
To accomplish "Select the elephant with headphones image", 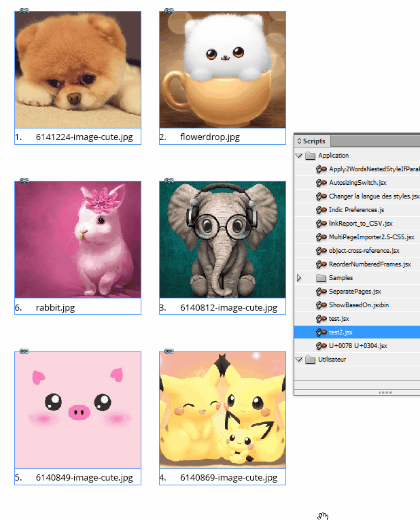I will pos(222,239).
